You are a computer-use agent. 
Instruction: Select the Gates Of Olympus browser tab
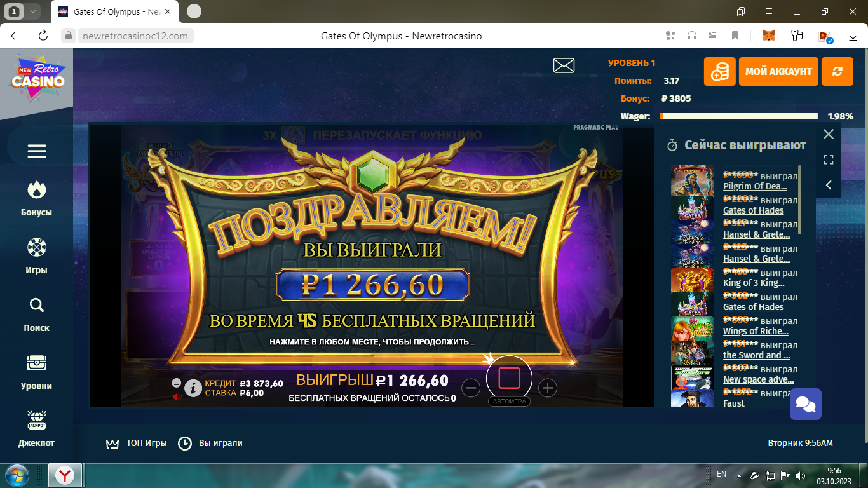point(113,11)
